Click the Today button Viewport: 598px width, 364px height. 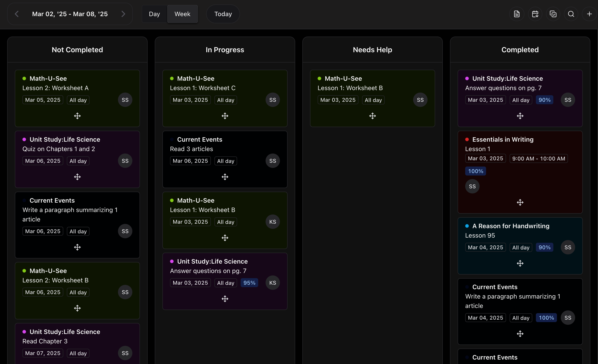pos(223,14)
